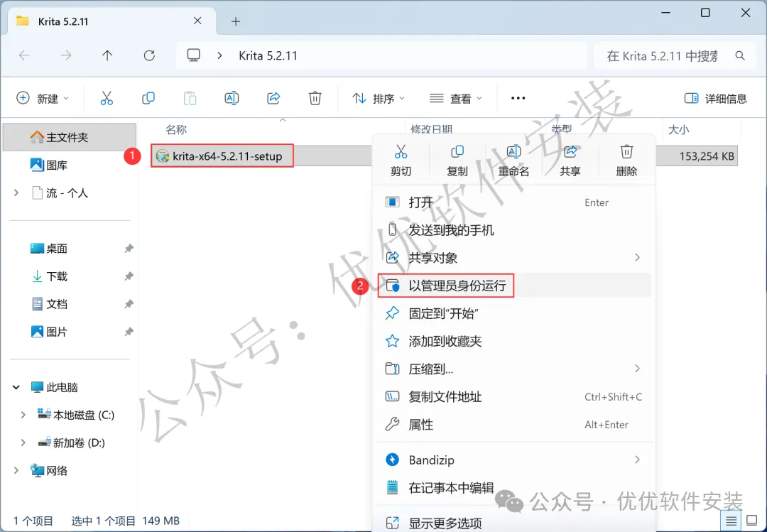Expand the 压缩到... submenu arrow
The width and height of the screenshot is (767, 532).
(x=637, y=369)
